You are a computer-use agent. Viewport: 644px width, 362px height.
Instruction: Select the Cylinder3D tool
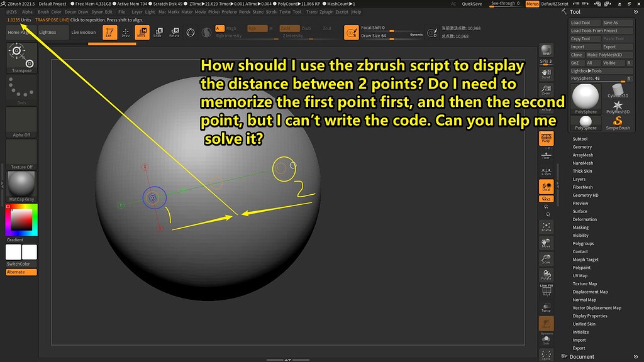[x=617, y=89]
